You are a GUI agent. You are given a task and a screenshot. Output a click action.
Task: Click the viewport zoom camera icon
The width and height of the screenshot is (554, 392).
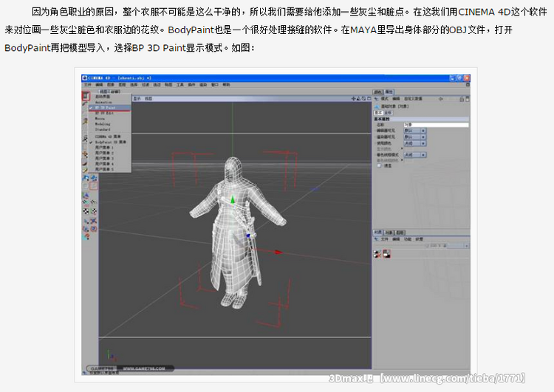pos(358,98)
